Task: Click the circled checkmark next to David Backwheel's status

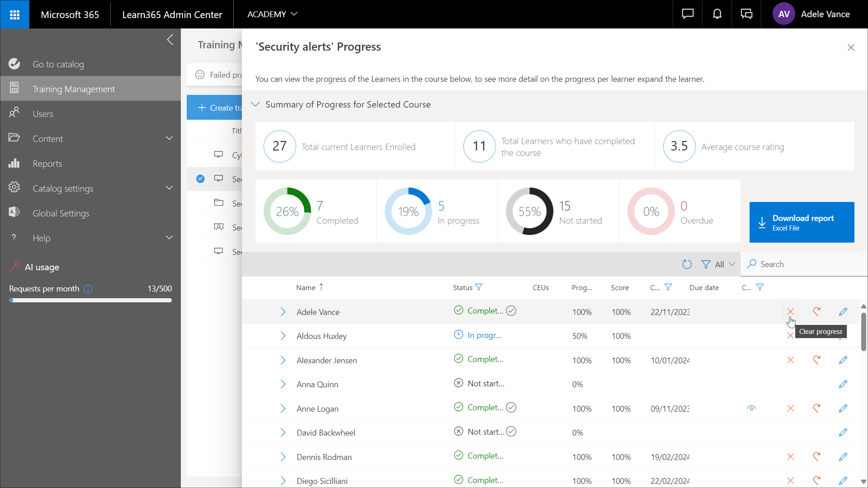Action: pos(511,432)
